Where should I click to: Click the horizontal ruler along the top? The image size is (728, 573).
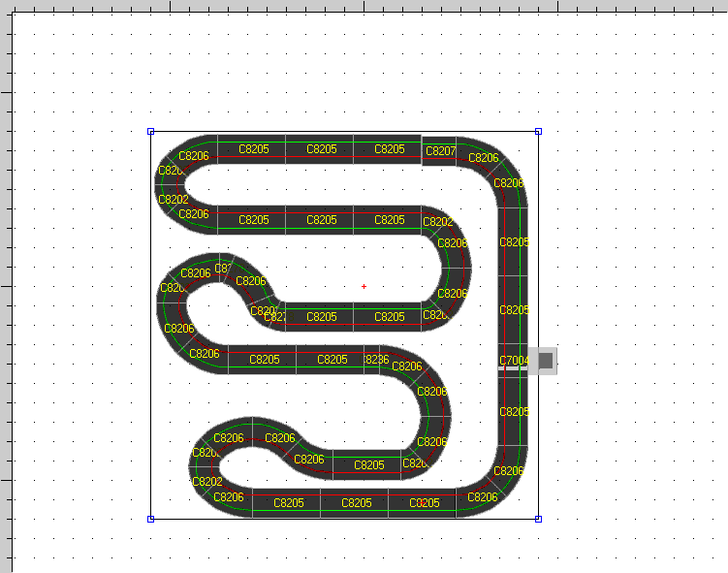point(364,6)
